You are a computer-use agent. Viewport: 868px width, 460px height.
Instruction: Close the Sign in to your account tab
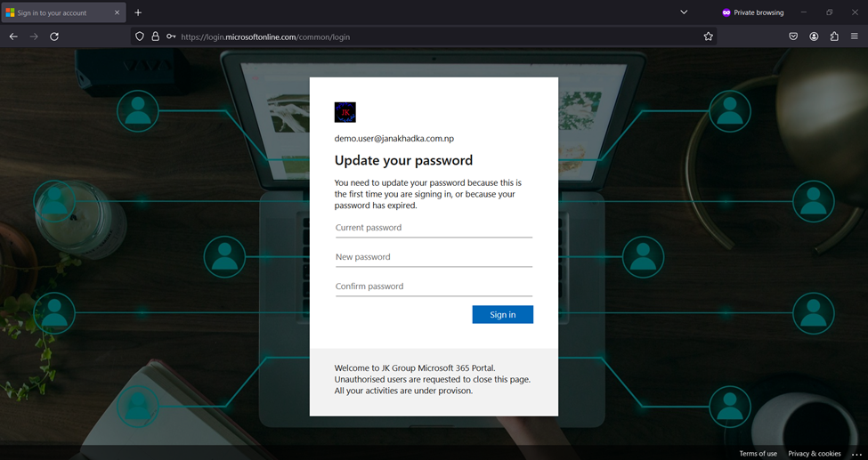pyautogui.click(x=117, y=12)
